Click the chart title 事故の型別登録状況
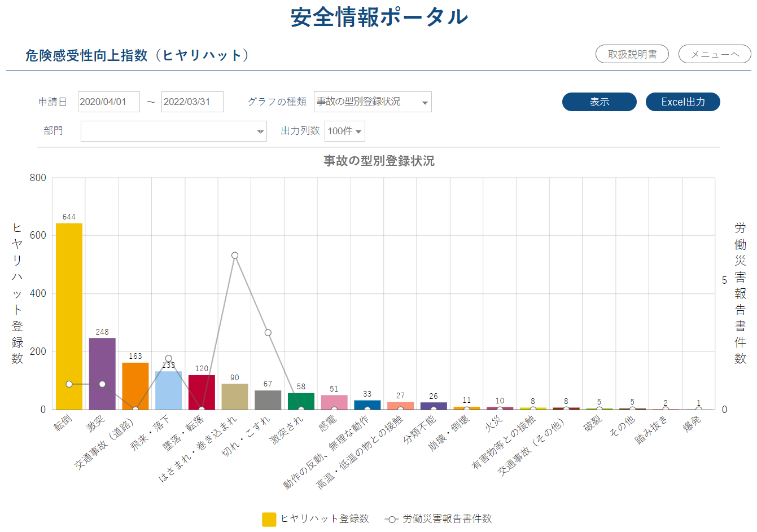Image resolution: width=757 pixels, height=532 pixels. (379, 161)
